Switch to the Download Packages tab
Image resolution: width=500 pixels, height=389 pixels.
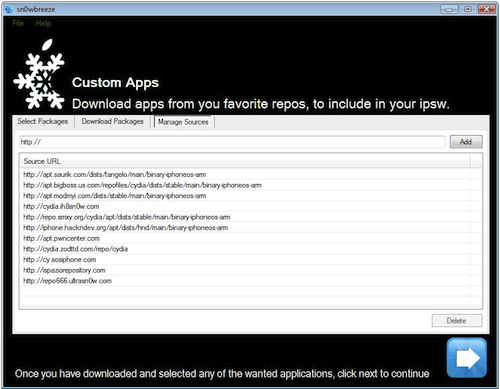pos(113,121)
